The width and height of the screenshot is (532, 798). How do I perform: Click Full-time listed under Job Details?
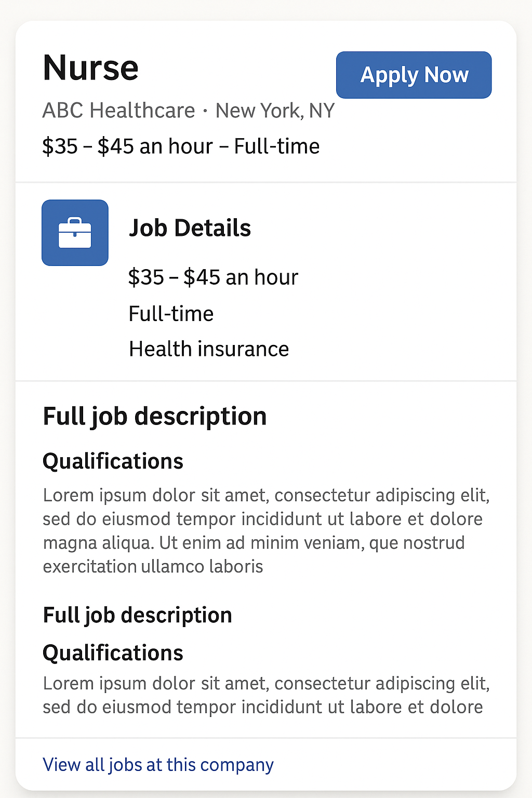[171, 314]
